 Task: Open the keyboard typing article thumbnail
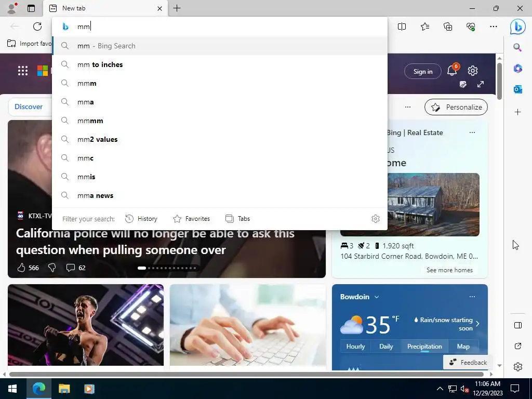(x=247, y=325)
